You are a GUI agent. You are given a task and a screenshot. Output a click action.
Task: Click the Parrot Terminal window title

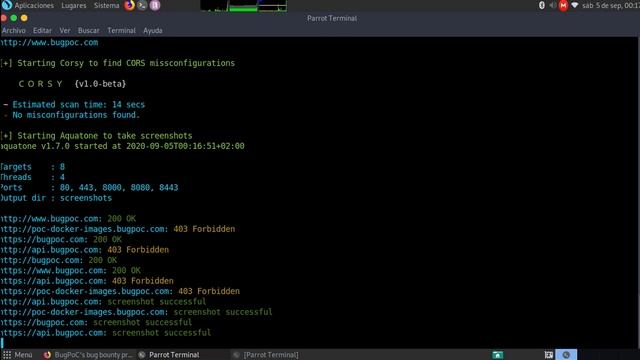[x=332, y=18]
